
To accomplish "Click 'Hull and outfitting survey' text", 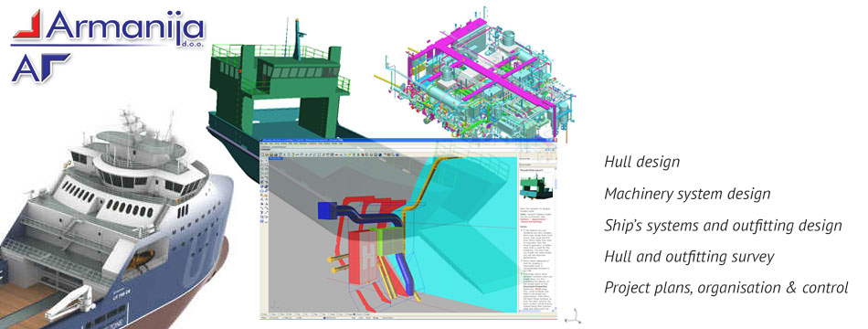I will coord(689,257).
